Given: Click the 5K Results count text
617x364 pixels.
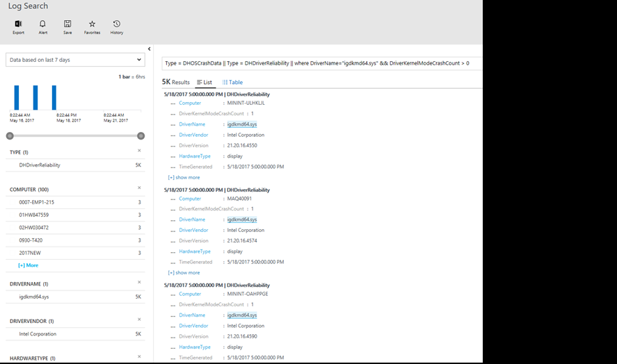Looking at the screenshot, I should [x=176, y=82].
